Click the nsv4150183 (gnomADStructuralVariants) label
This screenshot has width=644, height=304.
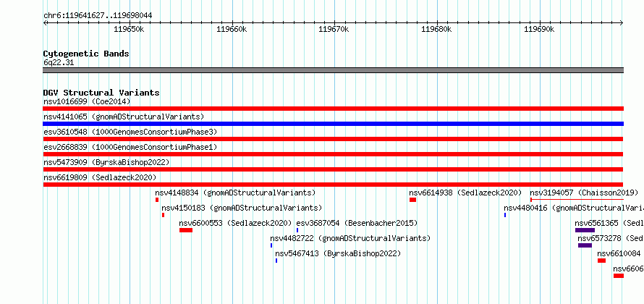[x=242, y=208]
